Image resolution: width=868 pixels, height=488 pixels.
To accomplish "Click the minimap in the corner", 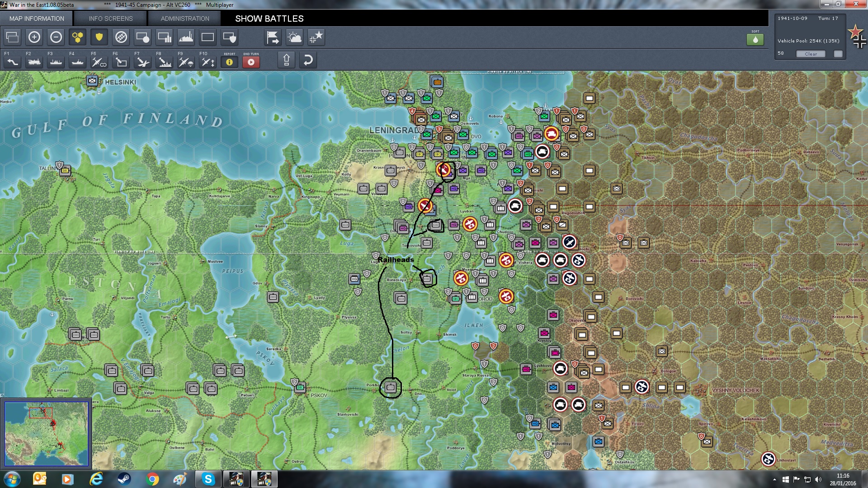I will point(46,433).
